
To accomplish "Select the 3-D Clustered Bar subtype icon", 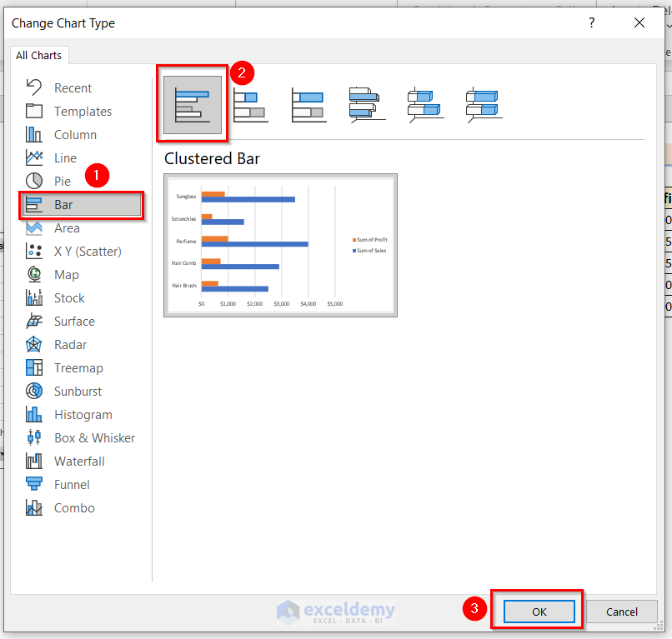I will tap(368, 105).
